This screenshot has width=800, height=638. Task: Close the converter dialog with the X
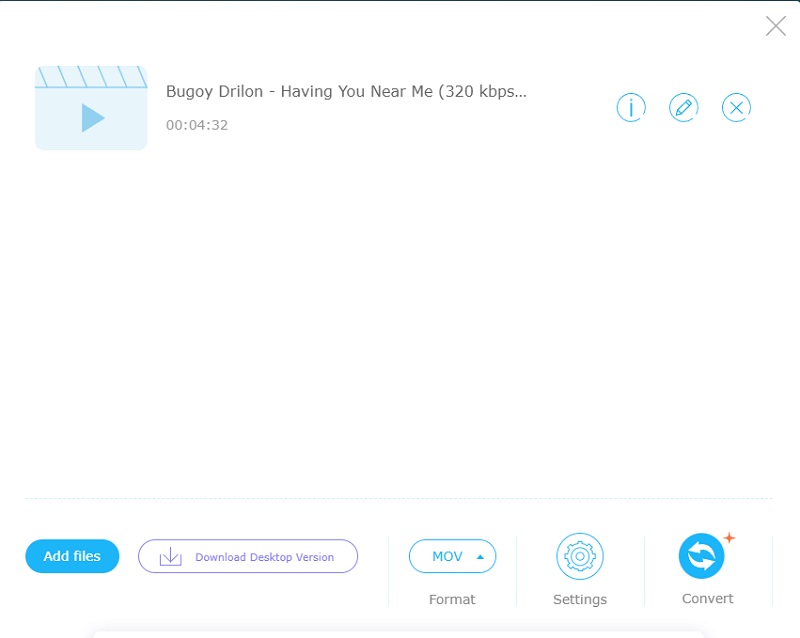tap(775, 26)
